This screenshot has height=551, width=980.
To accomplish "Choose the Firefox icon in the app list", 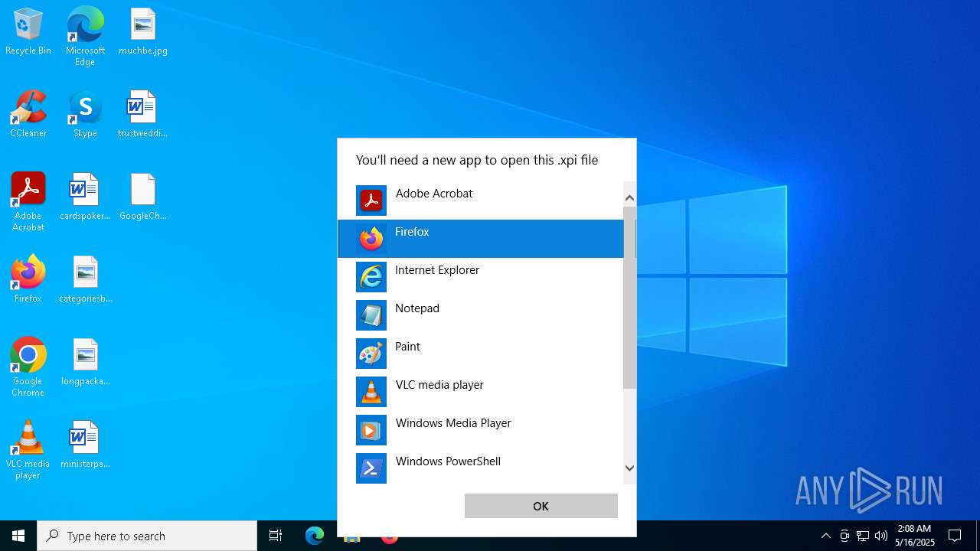I will pyautogui.click(x=371, y=239).
